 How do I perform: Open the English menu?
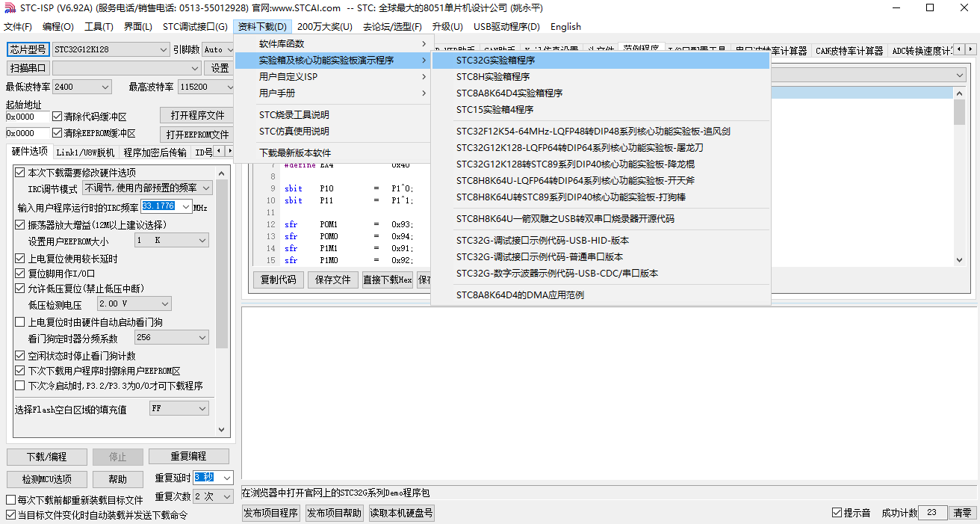tap(565, 26)
